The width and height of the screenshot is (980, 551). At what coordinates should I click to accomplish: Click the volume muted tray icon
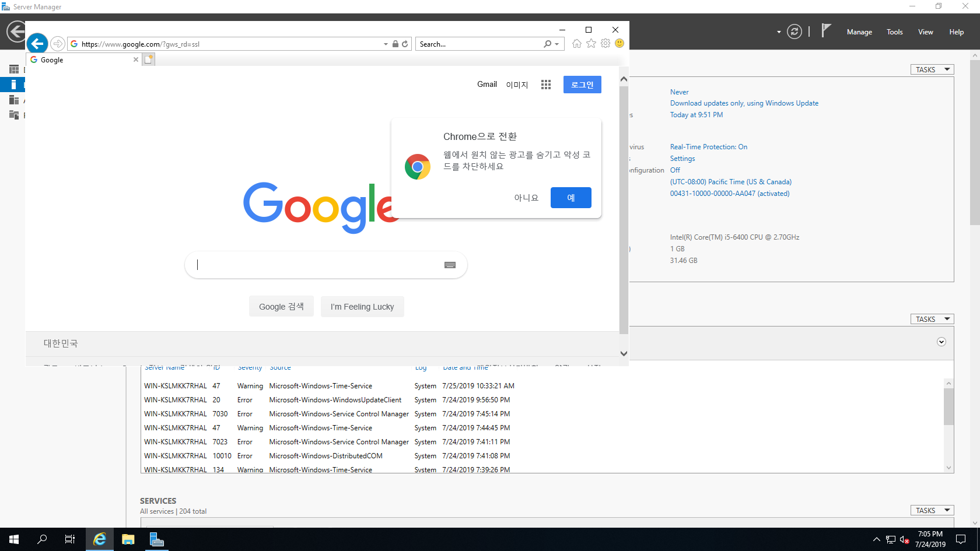pyautogui.click(x=904, y=540)
